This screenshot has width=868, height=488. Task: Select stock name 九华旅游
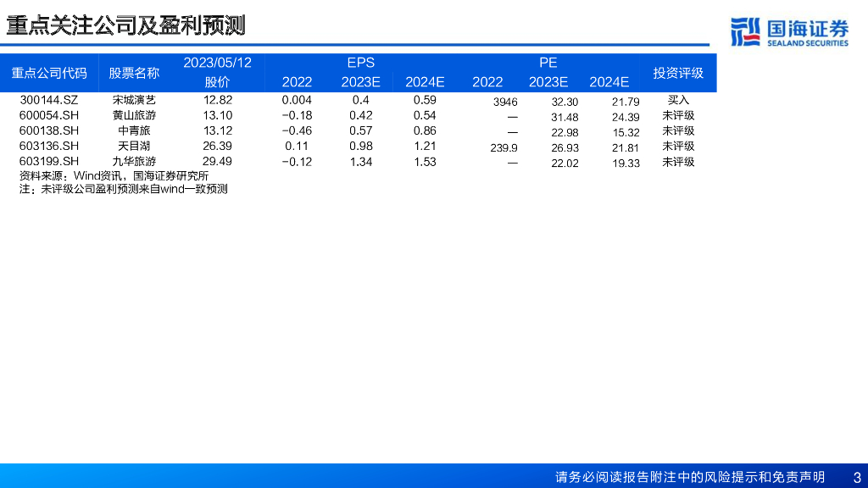click(134, 162)
